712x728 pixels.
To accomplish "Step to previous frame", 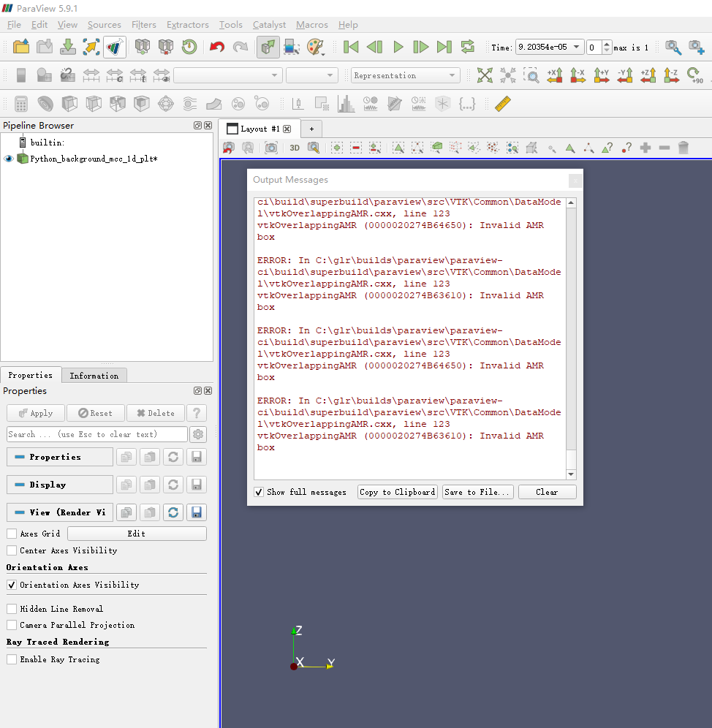I will (374, 47).
